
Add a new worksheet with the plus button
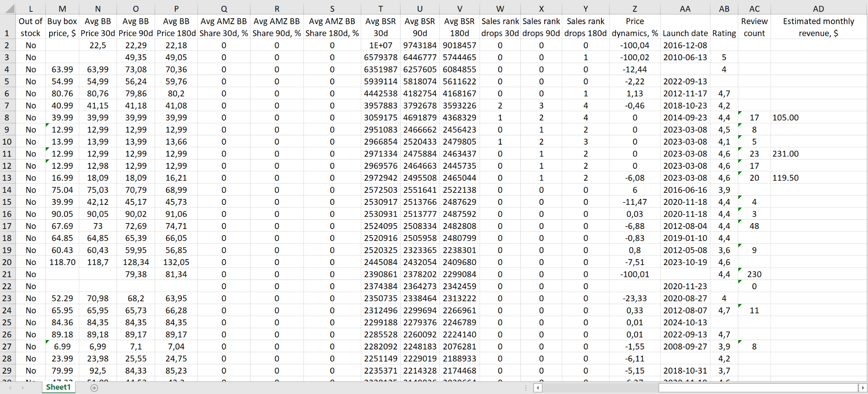coord(95,387)
